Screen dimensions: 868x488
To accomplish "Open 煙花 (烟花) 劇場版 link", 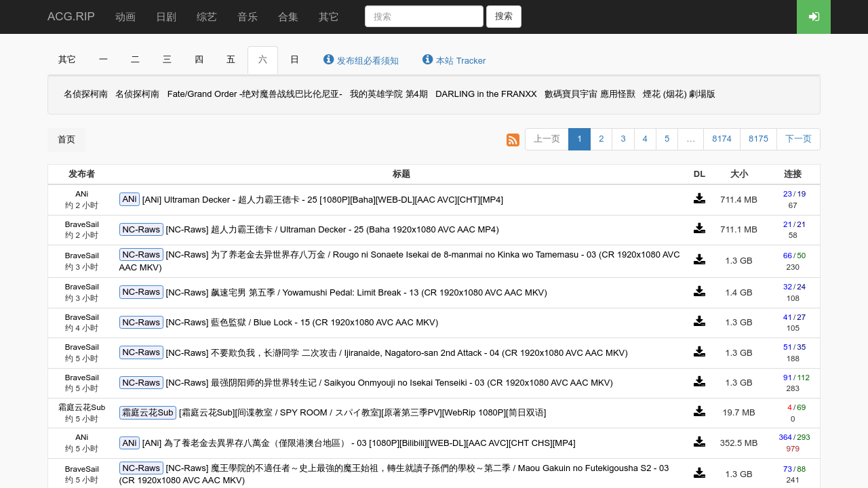I will 679,94.
